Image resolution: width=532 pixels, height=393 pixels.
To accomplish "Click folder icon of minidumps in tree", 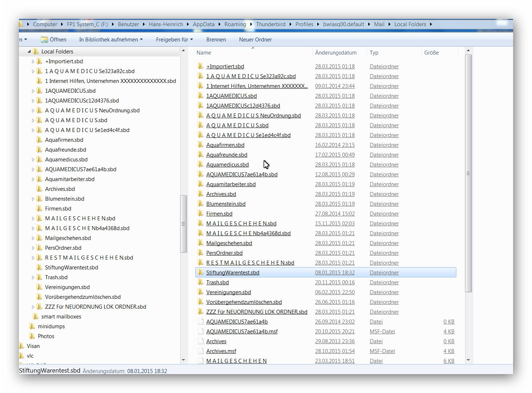I will [x=32, y=326].
